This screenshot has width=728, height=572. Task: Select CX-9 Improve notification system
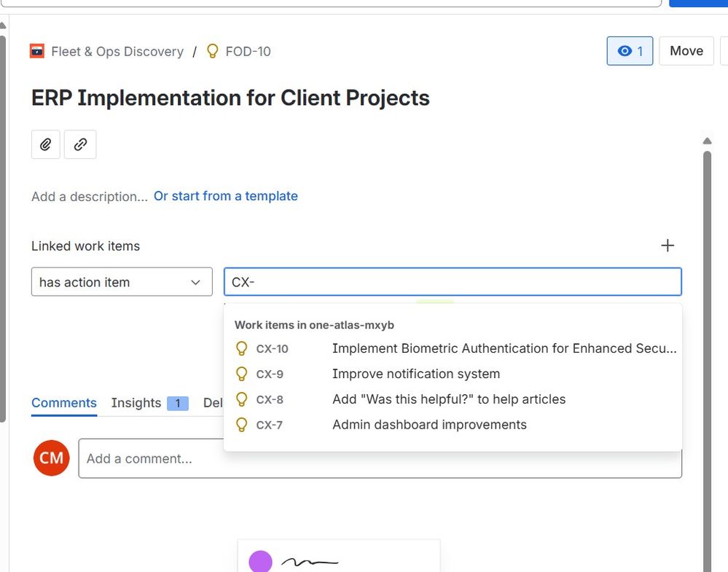click(x=415, y=374)
